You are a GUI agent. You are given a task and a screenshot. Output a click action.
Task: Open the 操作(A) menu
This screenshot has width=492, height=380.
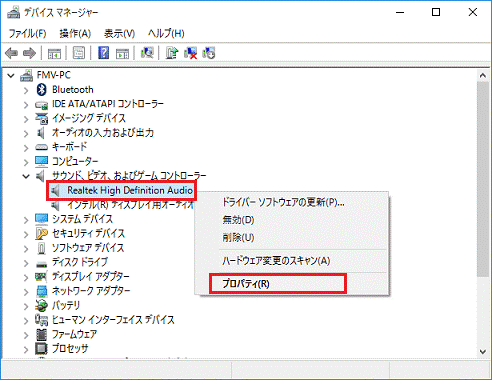[x=75, y=33]
